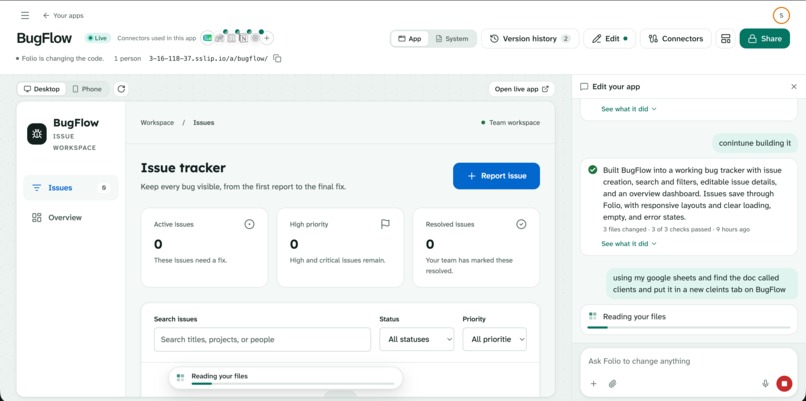Click the Workspace breadcrumb
This screenshot has height=401, width=806.
click(157, 122)
